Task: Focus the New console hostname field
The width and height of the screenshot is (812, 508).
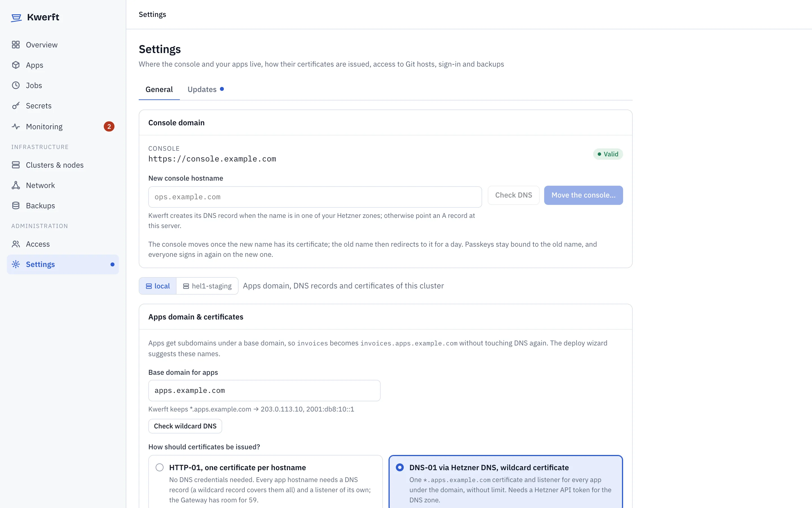Action: [x=315, y=197]
